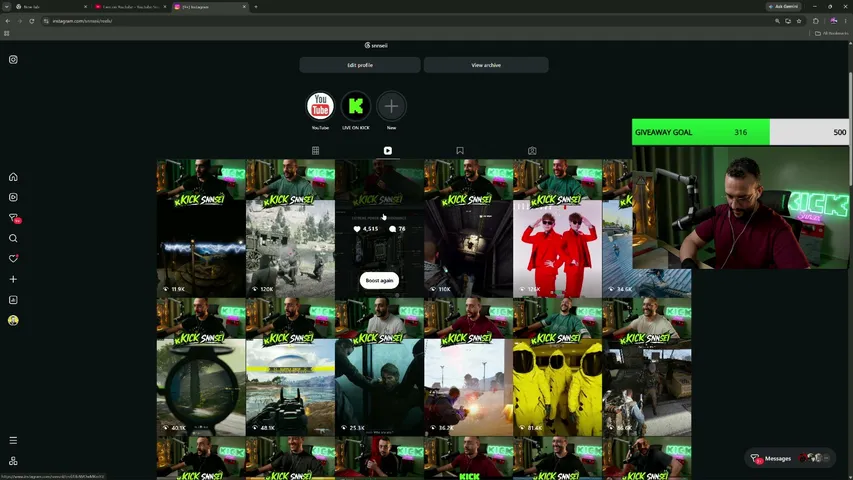Open a new browser tab

pos(256,7)
